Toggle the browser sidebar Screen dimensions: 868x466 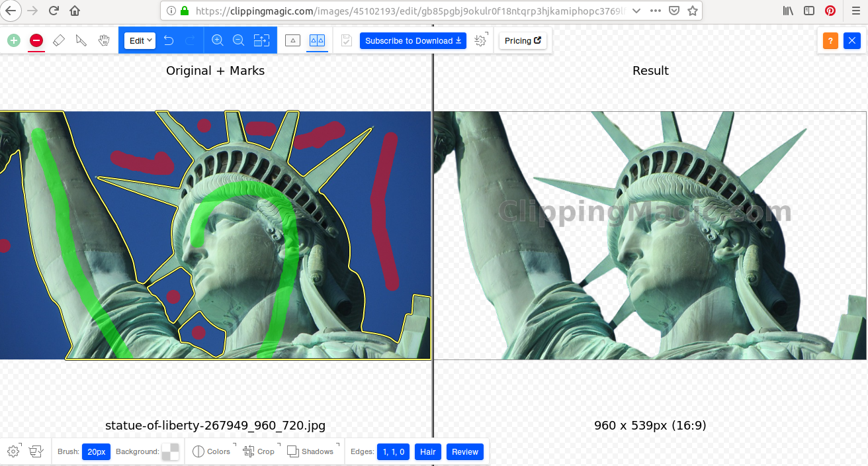[x=809, y=11]
